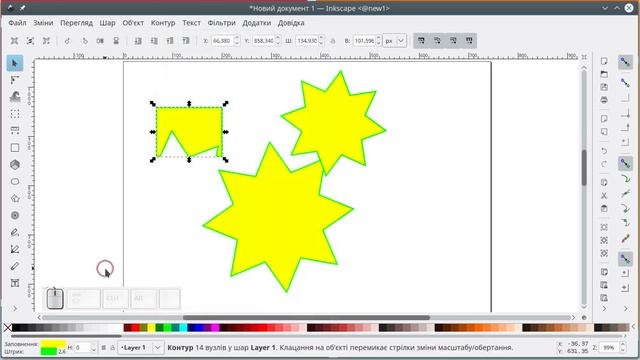Expand the commands bar overflow chevron
Viewport: 640px width, 360px height.
click(604, 309)
